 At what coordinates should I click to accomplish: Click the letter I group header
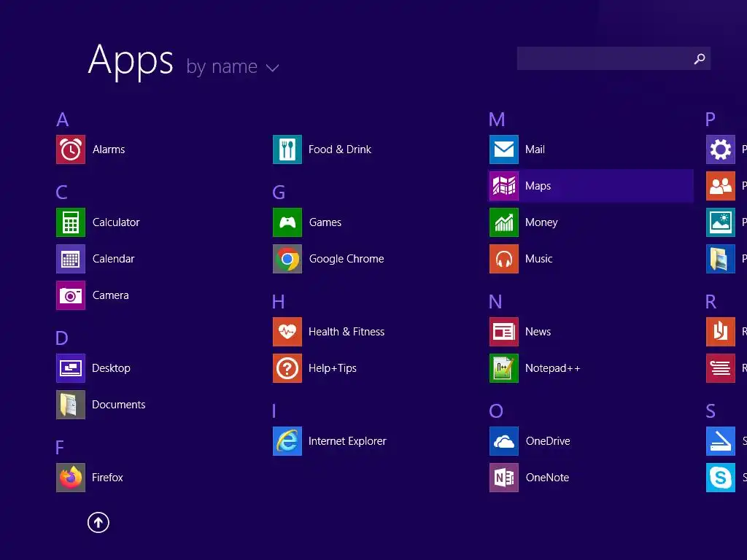(x=274, y=411)
